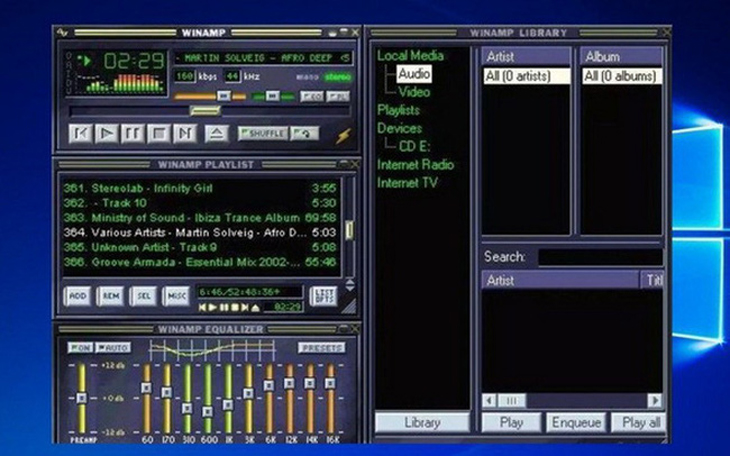Click the playlist vertical scrollbar thumb
The image size is (730, 456).
349,230
